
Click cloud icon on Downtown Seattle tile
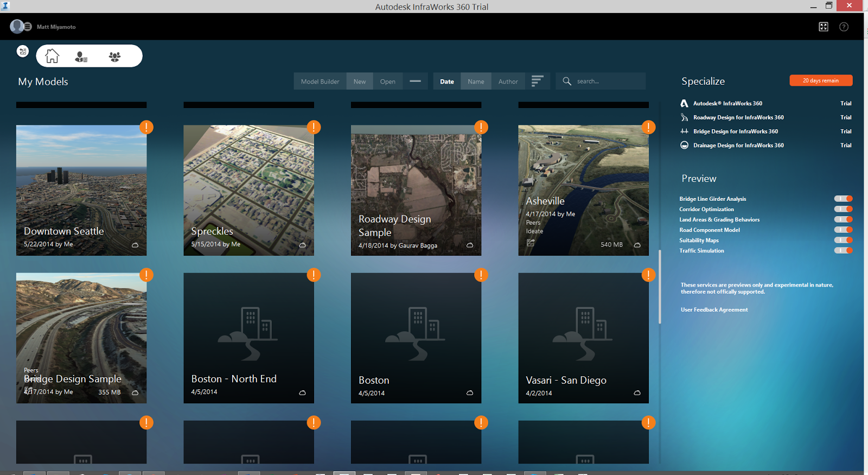135,245
